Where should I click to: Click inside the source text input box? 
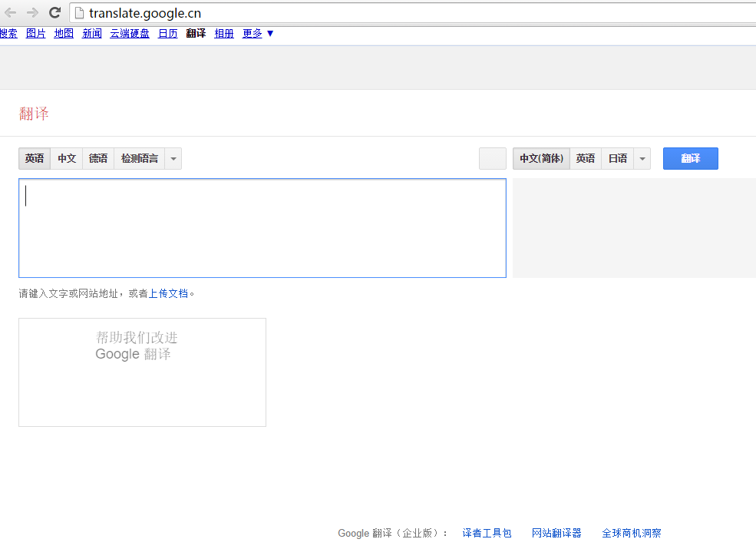pos(262,228)
